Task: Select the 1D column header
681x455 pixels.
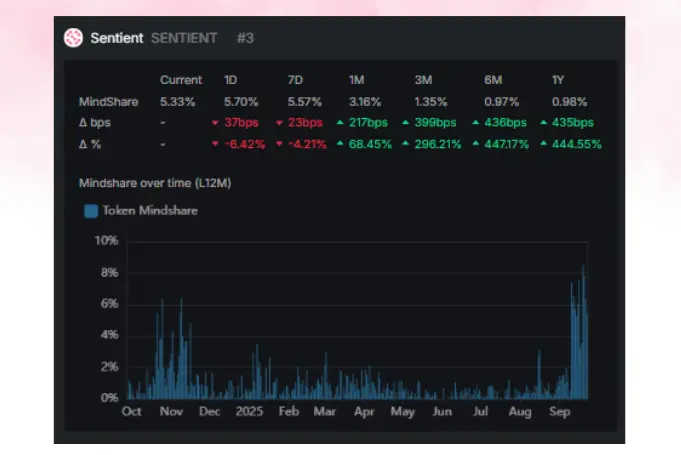Action: tap(230, 80)
